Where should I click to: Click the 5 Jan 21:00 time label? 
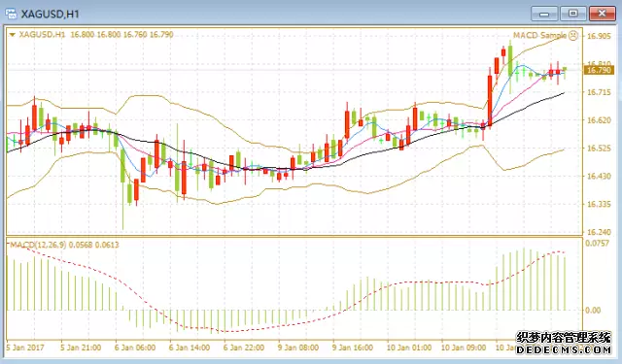[81, 347]
